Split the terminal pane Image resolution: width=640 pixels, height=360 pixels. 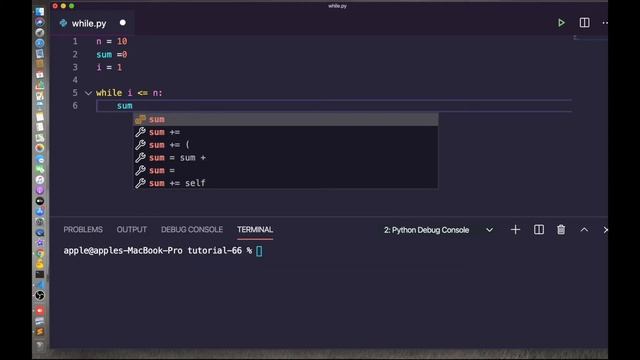(539, 230)
